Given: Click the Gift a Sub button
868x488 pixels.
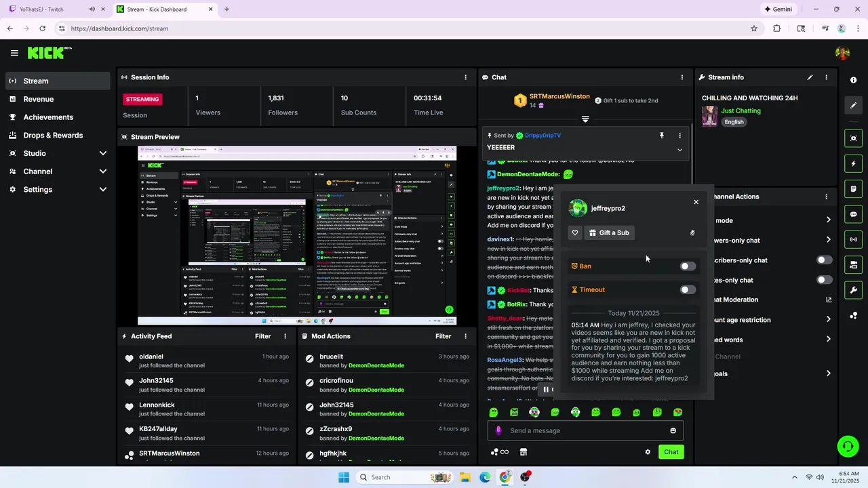Looking at the screenshot, I should [x=609, y=232].
